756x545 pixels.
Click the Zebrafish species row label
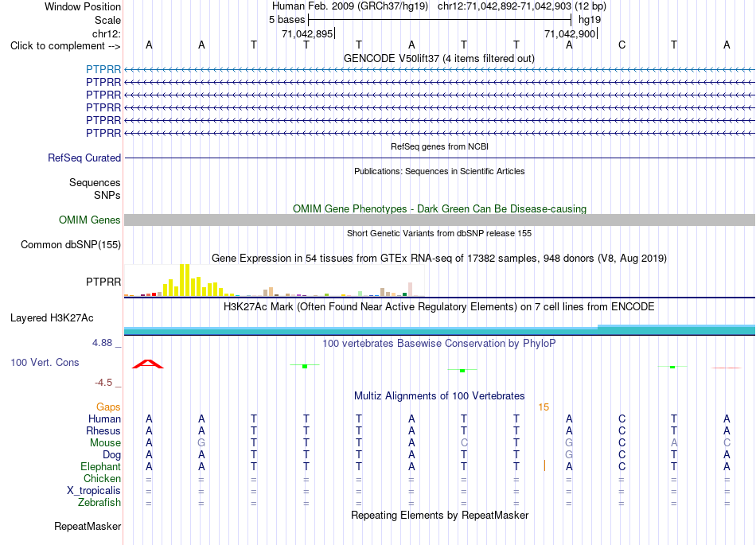99,503
